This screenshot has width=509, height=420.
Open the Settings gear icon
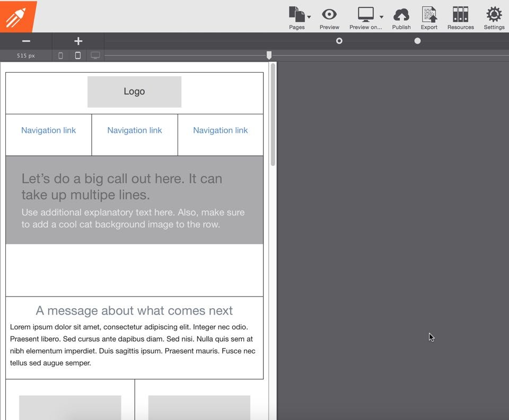[x=494, y=15]
